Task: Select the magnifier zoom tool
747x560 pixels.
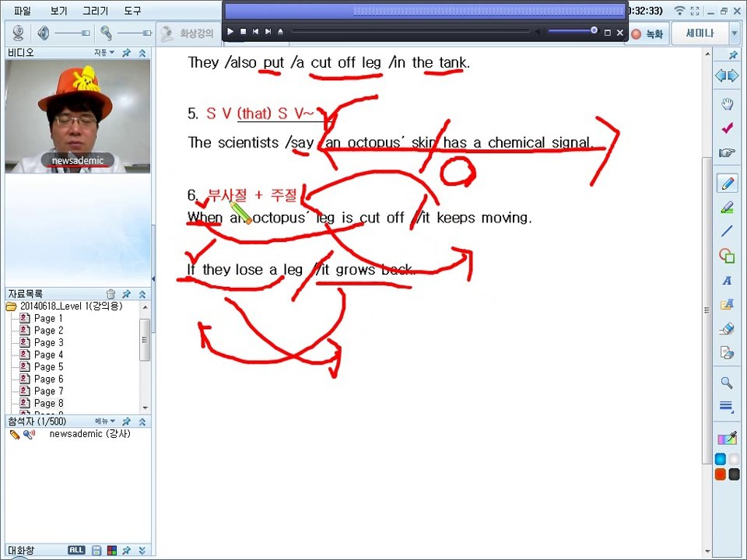Action: (x=727, y=383)
